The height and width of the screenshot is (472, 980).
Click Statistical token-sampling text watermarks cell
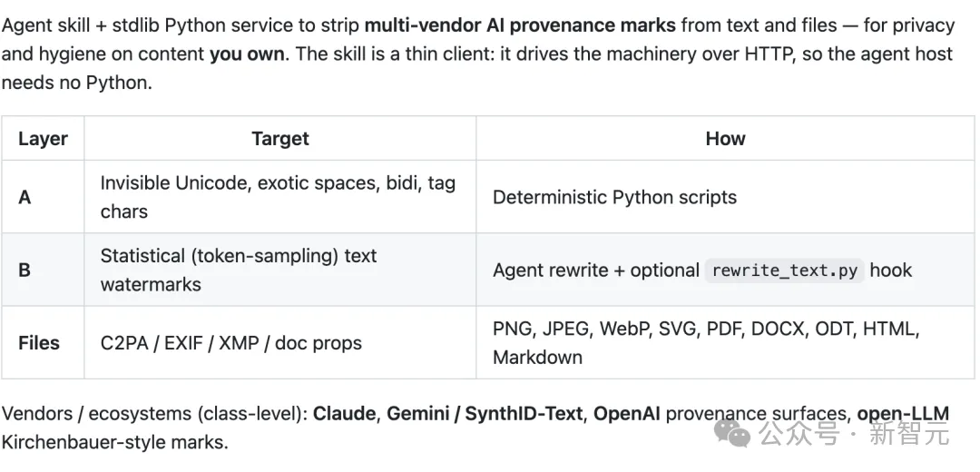[280, 270]
